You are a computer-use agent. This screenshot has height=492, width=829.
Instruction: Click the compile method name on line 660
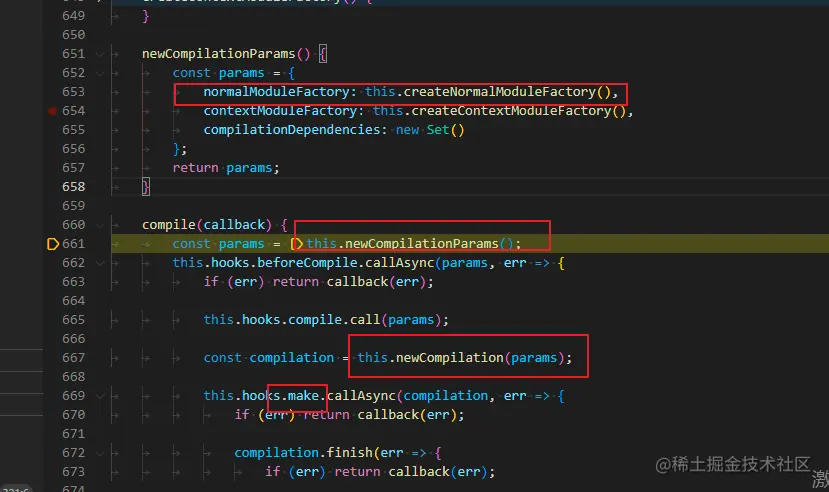tap(169, 225)
